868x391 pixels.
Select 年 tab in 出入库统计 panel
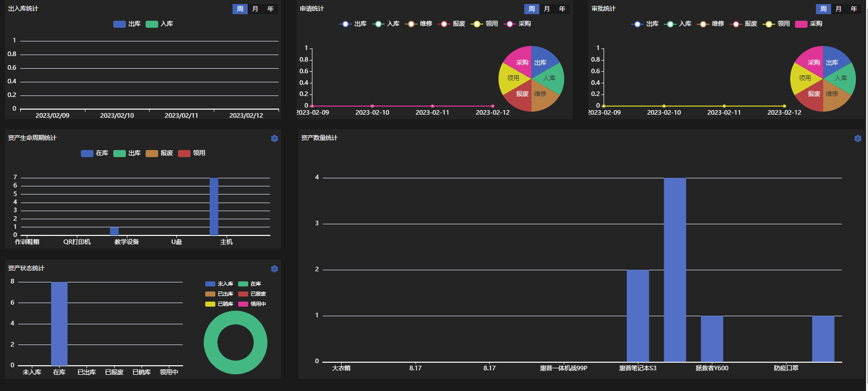[x=270, y=9]
